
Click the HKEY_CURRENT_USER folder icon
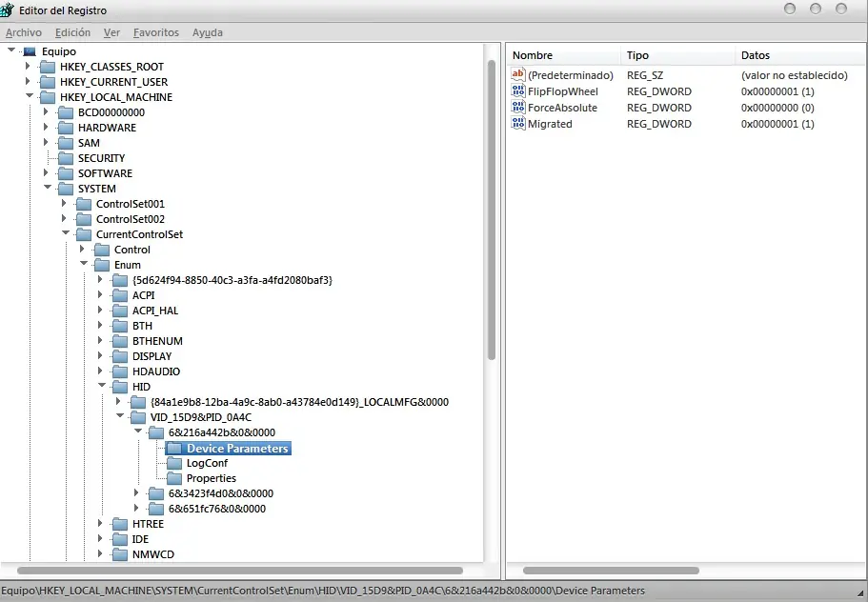click(48, 82)
